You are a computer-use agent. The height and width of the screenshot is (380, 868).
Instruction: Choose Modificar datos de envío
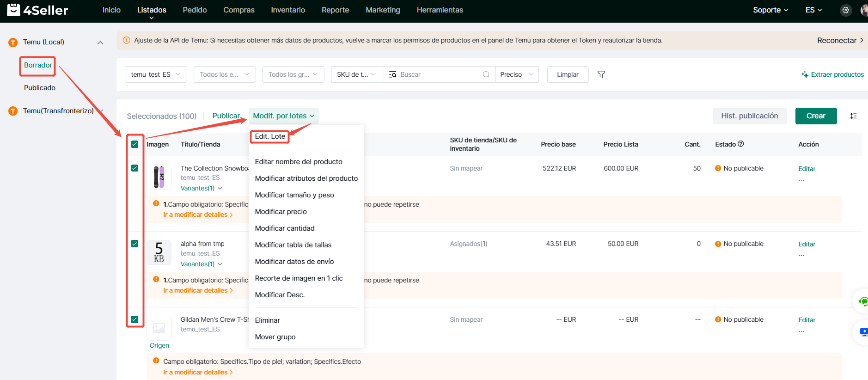294,262
